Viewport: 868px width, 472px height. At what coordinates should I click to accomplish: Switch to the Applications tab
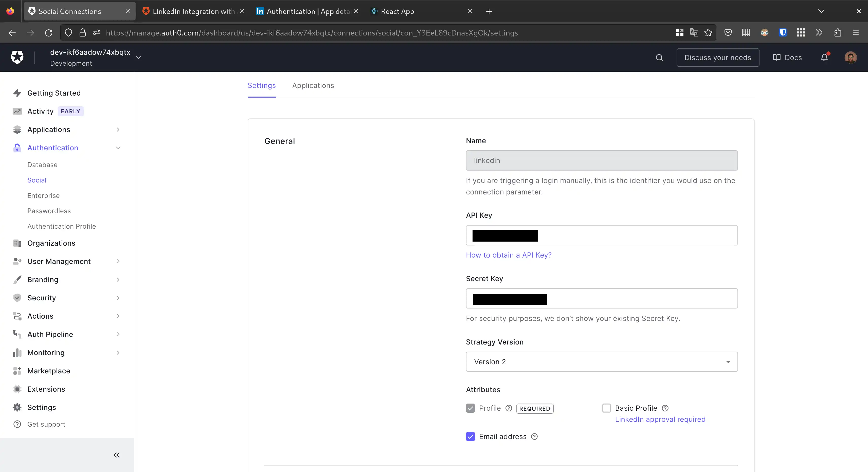coord(313,86)
